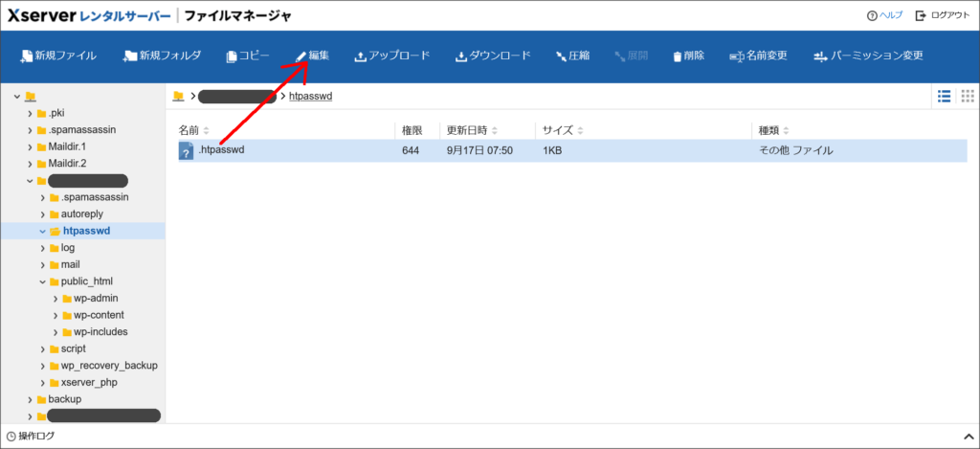
Task: Expand the wp-admin folder chevron
Action: [x=56, y=299]
